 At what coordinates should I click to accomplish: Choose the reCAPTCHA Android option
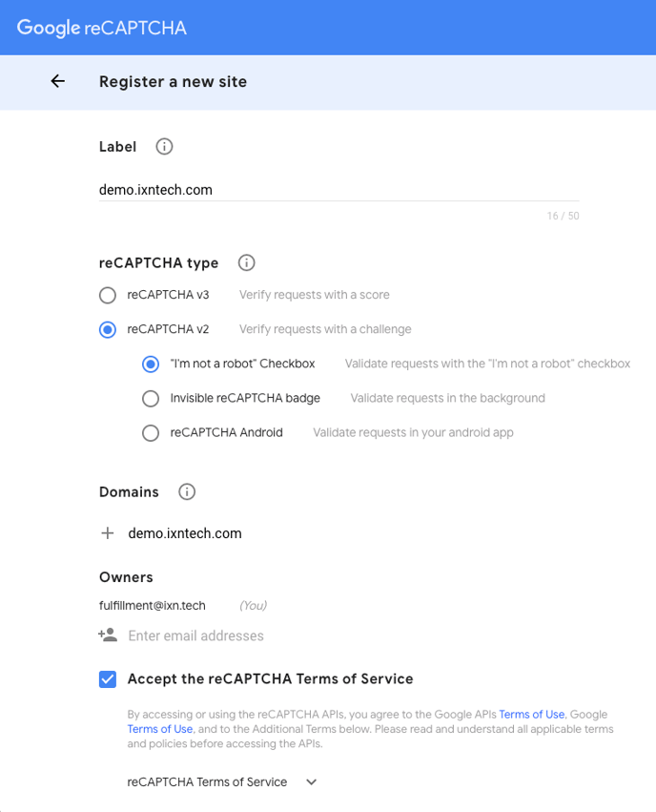[x=151, y=433]
